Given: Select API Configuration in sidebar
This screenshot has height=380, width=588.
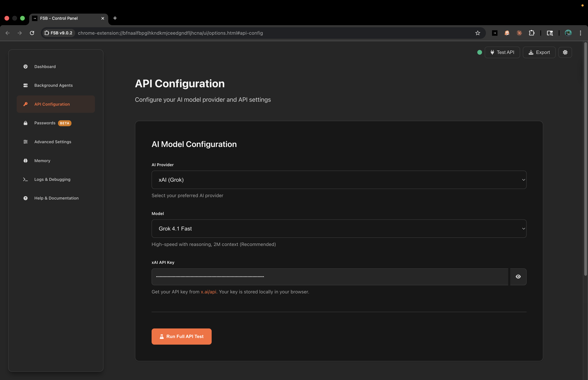Looking at the screenshot, I should pyautogui.click(x=56, y=104).
